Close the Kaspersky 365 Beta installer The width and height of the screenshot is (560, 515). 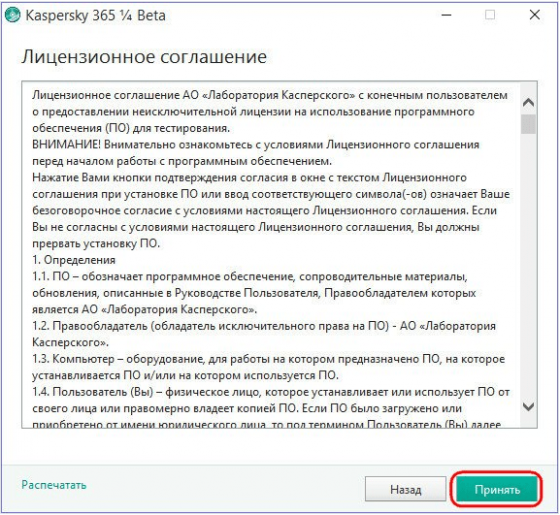pyautogui.click(x=535, y=15)
